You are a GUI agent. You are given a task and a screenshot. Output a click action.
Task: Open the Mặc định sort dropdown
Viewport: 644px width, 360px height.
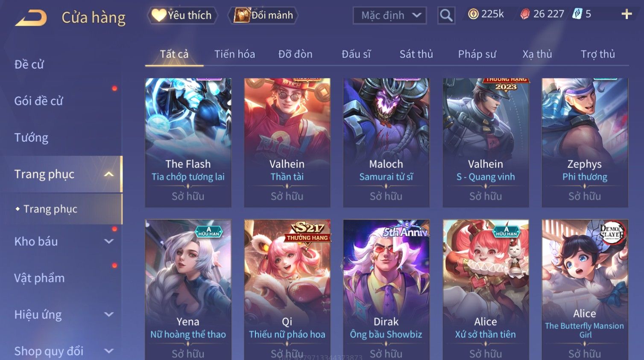pos(389,16)
